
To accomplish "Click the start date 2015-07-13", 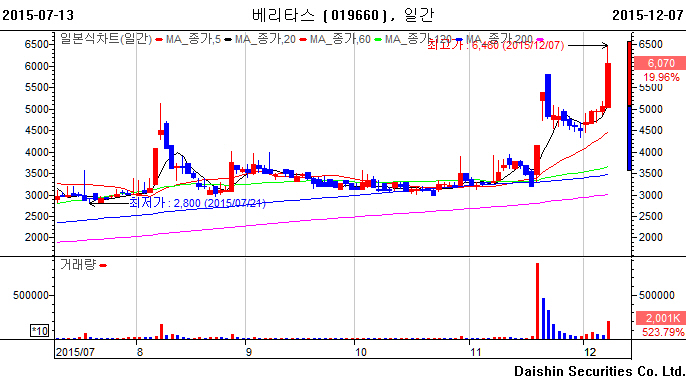I will tap(38, 15).
